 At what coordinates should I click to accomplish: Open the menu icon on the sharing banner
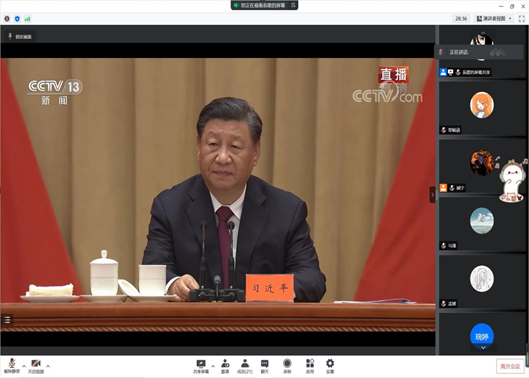click(x=293, y=5)
